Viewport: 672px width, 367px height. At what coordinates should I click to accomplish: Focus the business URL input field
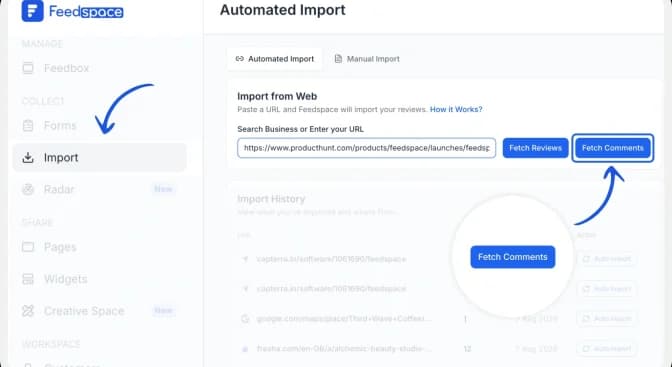[366, 148]
